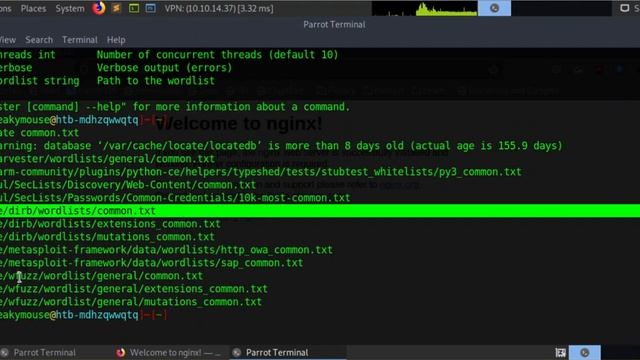Open the Terminal menu in menu bar
The height and width of the screenshot is (360, 640).
click(x=80, y=40)
